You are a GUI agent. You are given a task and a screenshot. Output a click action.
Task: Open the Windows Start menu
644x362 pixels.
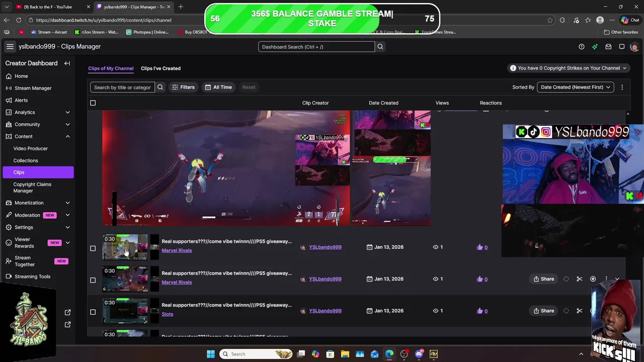210,354
